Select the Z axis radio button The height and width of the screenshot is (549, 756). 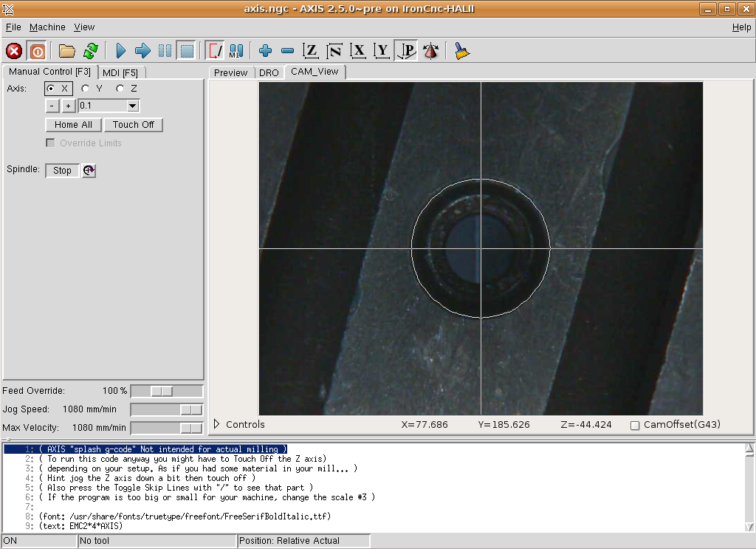click(x=127, y=89)
